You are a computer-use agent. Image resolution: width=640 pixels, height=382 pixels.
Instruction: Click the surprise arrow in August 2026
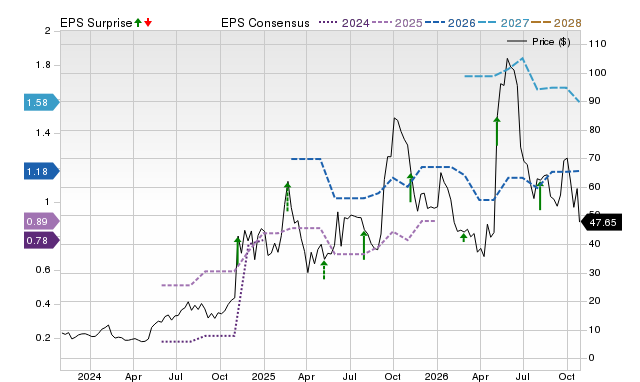point(540,196)
